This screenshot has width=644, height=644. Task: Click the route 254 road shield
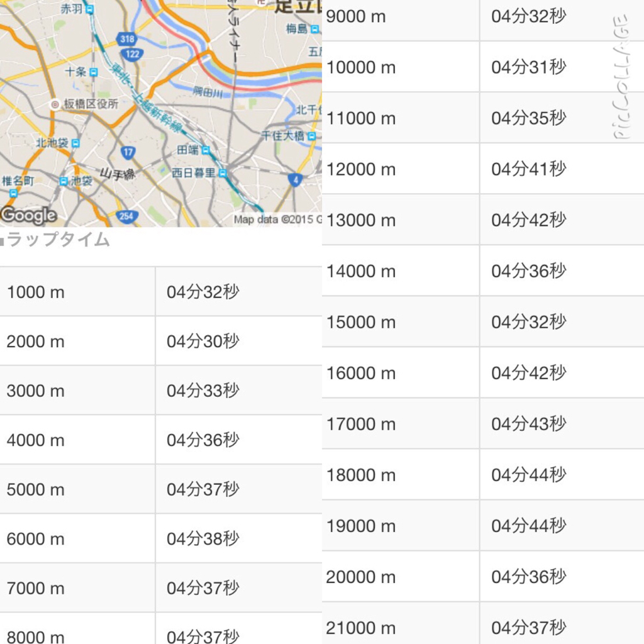(x=126, y=216)
